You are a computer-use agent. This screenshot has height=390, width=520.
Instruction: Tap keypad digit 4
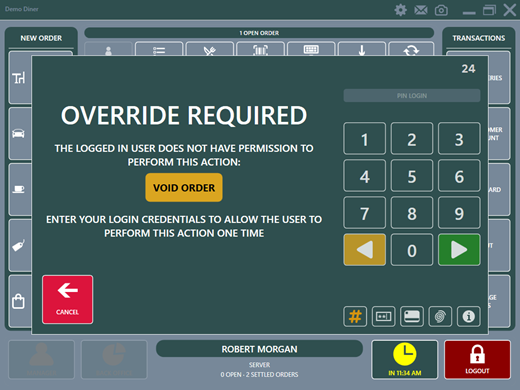(x=364, y=175)
